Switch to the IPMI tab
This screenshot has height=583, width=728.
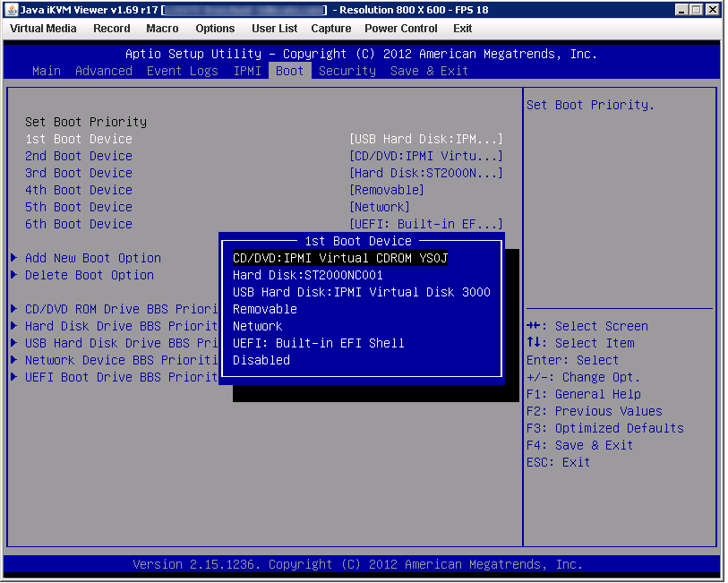coord(247,71)
